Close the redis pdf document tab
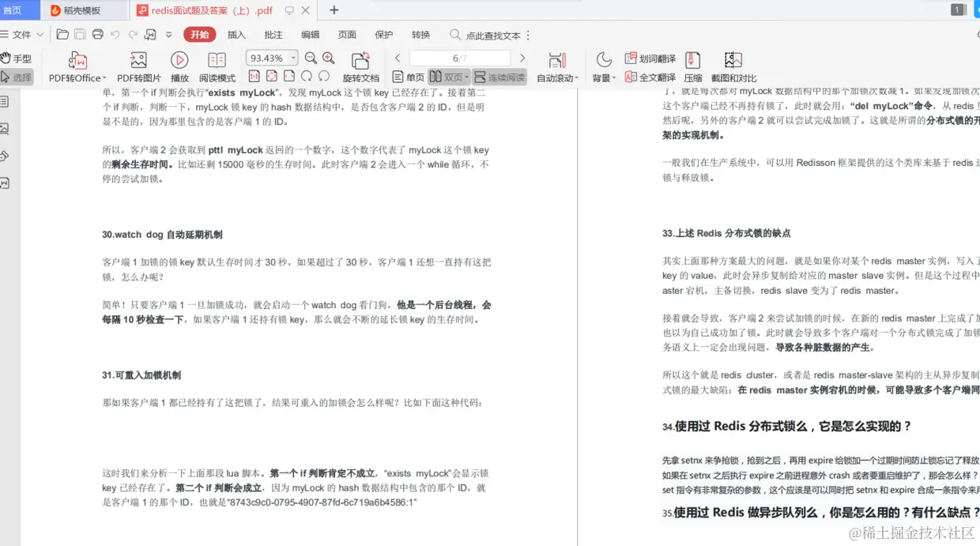980x546 pixels. [x=306, y=10]
